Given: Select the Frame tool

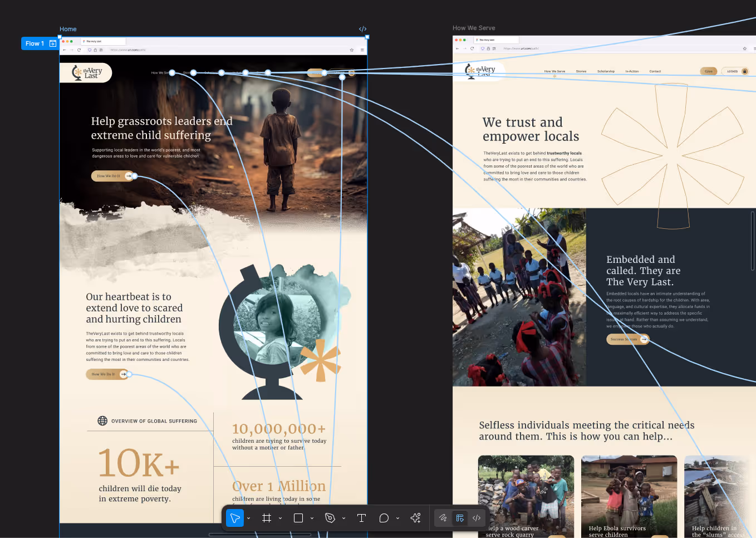Looking at the screenshot, I should [267, 518].
